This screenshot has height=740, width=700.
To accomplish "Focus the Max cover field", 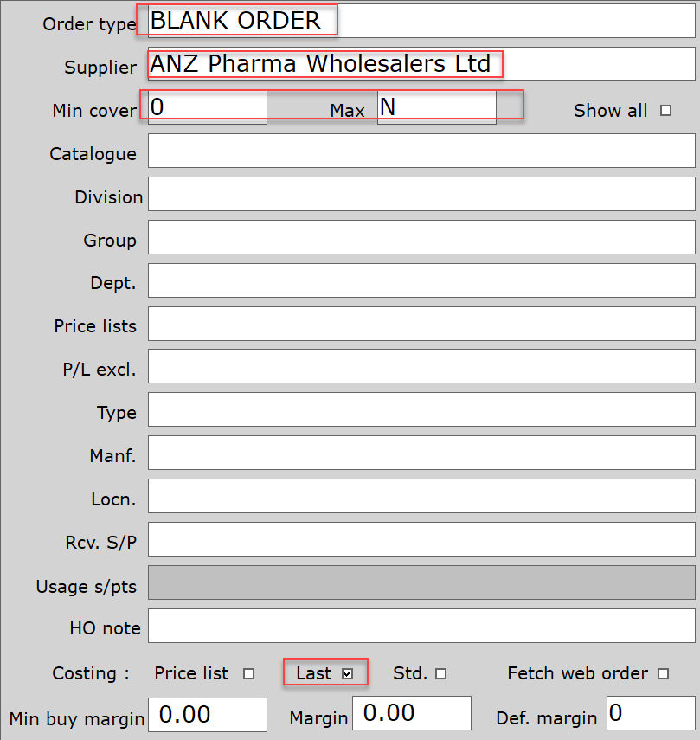I will 436,107.
